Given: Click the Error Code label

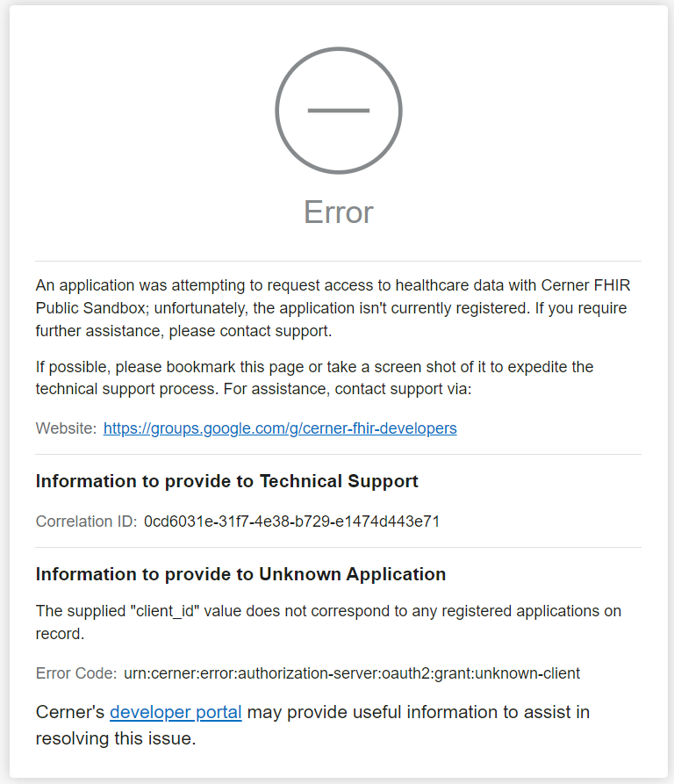Looking at the screenshot, I should click(75, 673).
